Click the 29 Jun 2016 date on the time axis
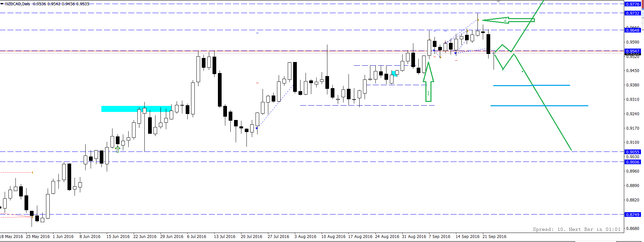The width and height of the screenshot is (644, 242). pos(172,237)
